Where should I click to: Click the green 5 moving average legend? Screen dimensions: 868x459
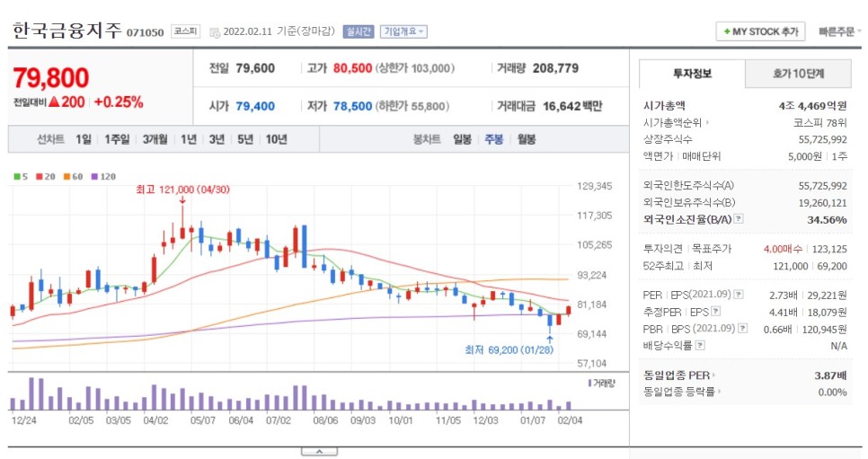pos(21,177)
